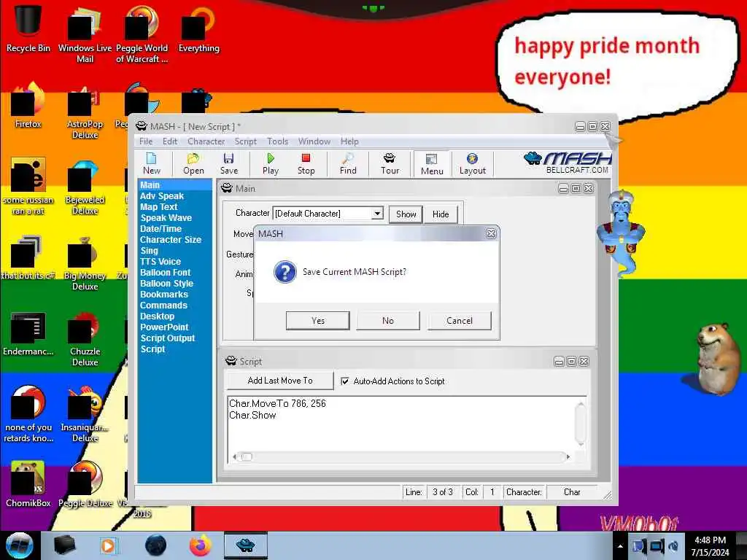Save the script using the Save icon

click(228, 164)
